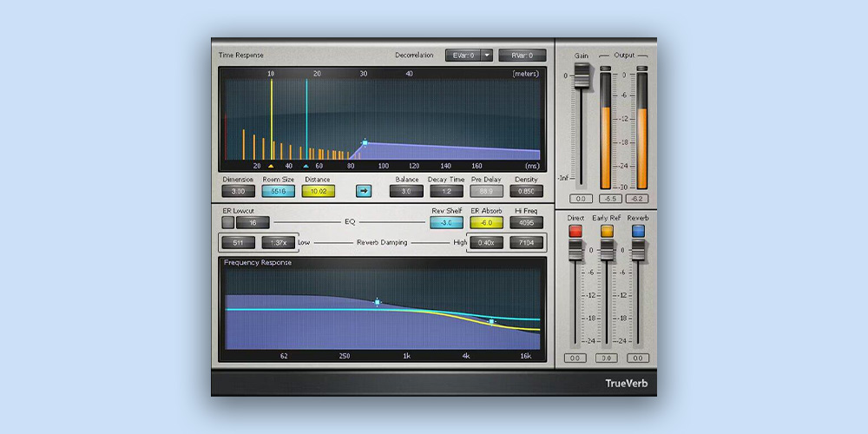Grab the reverb pre-delay handle in Time Response
This screenshot has width=868, height=434.
click(x=365, y=142)
